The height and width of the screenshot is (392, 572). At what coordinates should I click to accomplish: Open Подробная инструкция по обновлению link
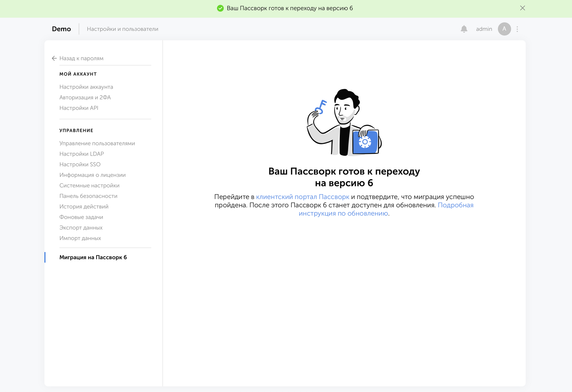click(x=343, y=213)
